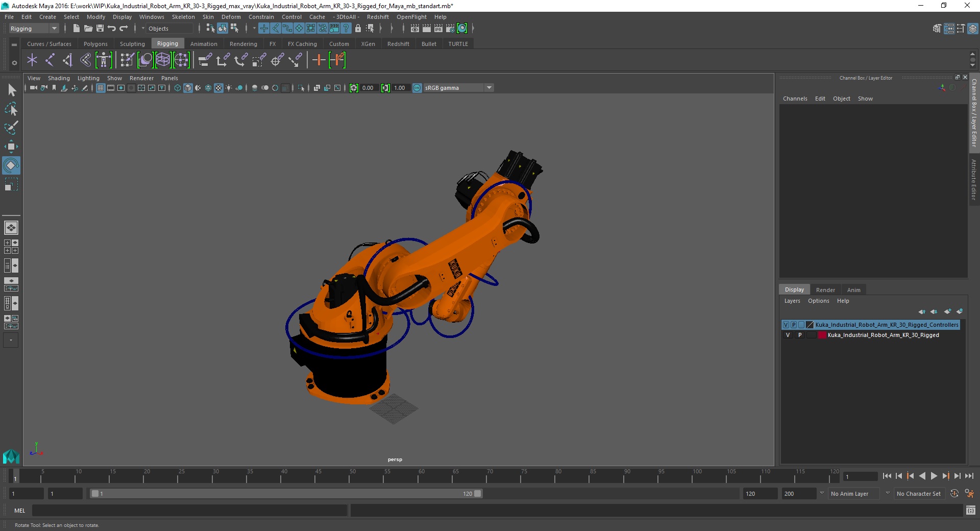Image resolution: width=980 pixels, height=531 pixels.
Task: Activate the Move tool in the Tool Box
Action: point(11,147)
